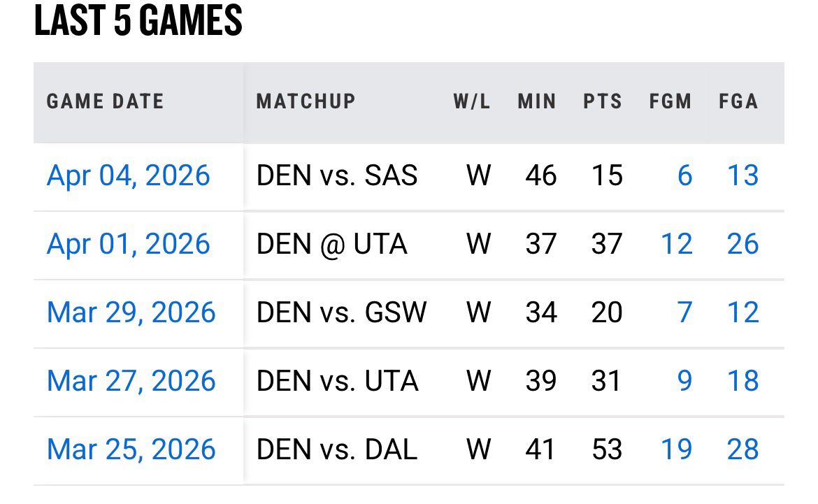The height and width of the screenshot is (504, 818).
Task: Click FGA value 13 for SAS game
Action: click(x=742, y=175)
